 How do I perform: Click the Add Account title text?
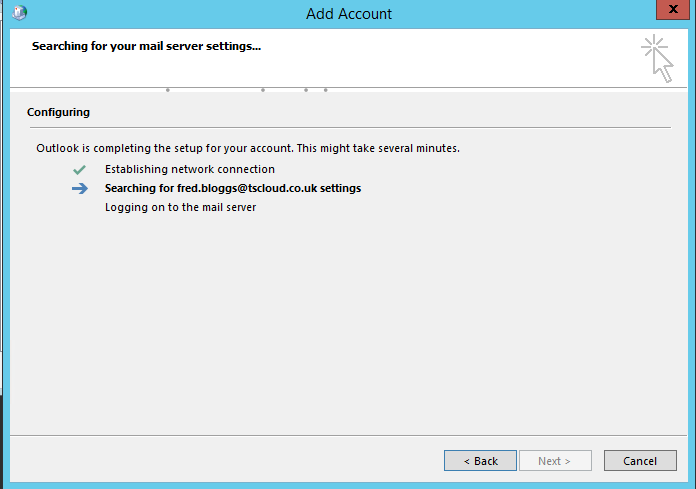pyautogui.click(x=349, y=14)
